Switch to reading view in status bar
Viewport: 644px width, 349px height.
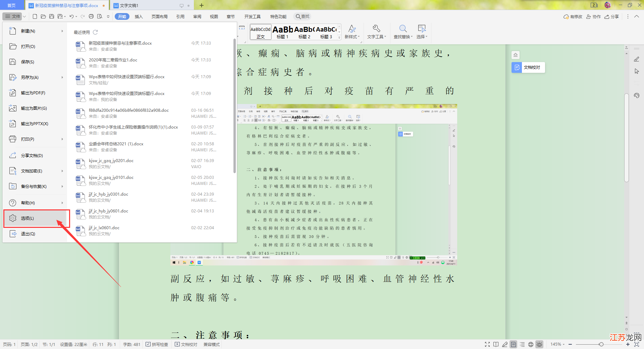(x=496, y=344)
